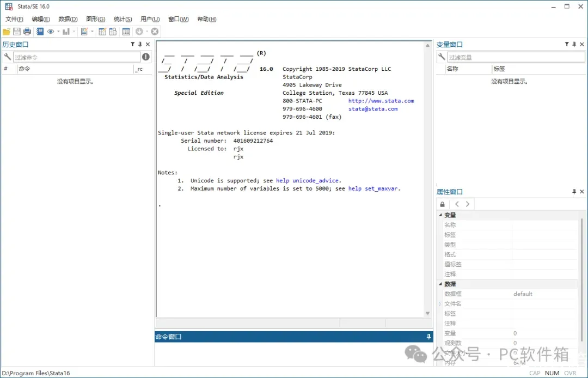Open the 用户(U) menu
The image size is (588, 378).
pos(150,19)
